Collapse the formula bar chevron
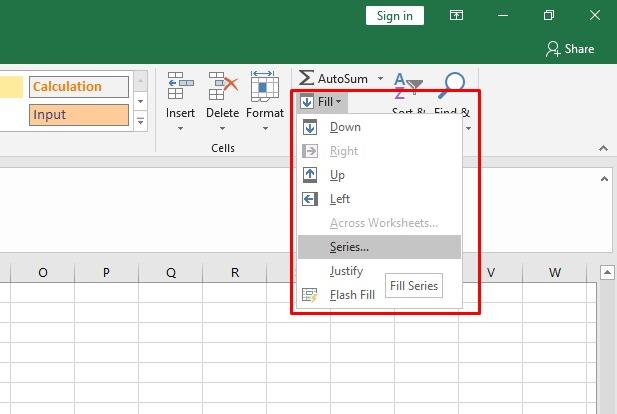The height and width of the screenshot is (414, 617). tap(604, 179)
